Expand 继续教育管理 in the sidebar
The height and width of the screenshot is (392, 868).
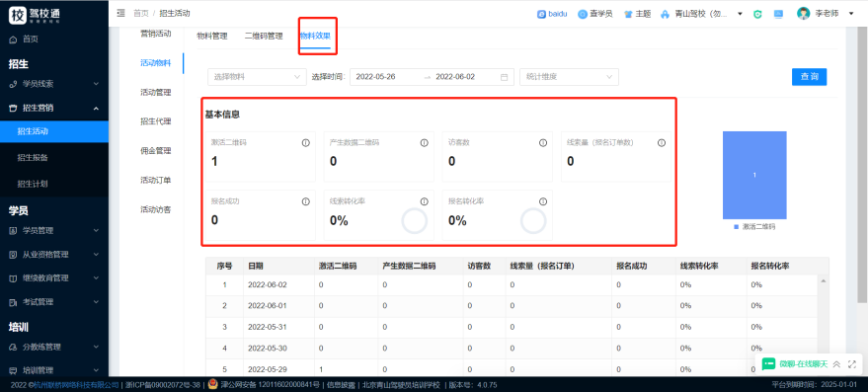(54, 277)
